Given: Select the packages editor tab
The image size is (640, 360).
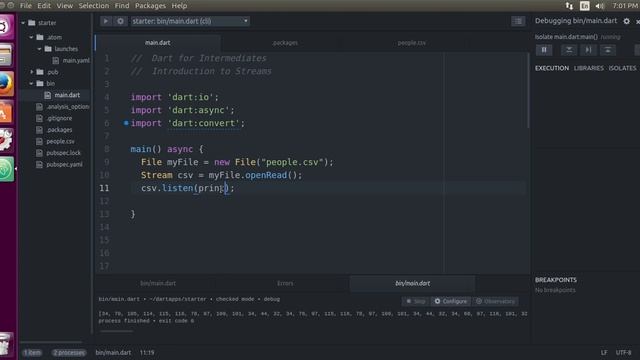Looking at the screenshot, I should point(285,43).
